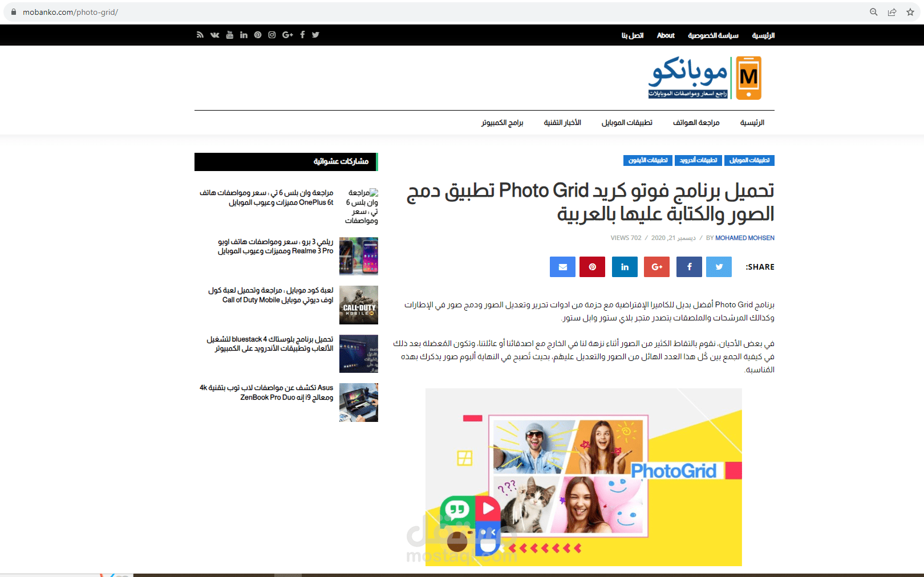The height and width of the screenshot is (577, 924).
Task: Click the browser zoom magnifier icon
Action: click(x=873, y=12)
